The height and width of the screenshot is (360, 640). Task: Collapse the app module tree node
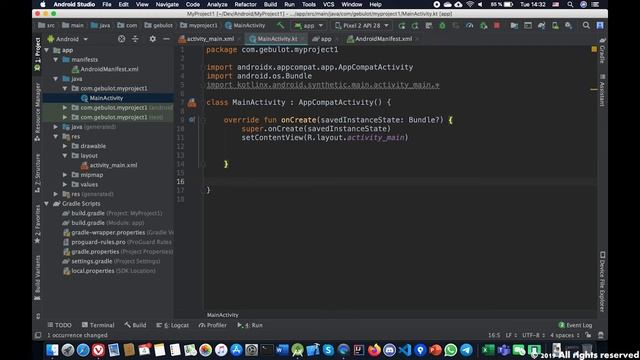[x=47, y=50]
